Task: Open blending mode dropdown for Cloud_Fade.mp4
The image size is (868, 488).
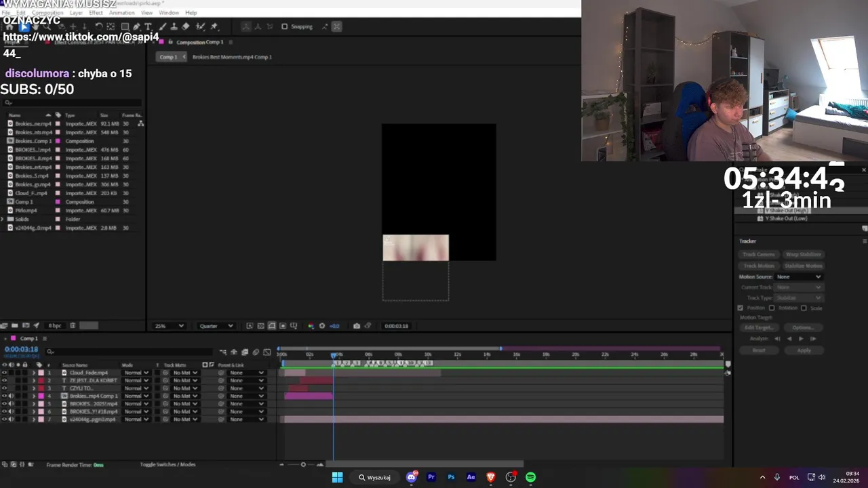Action: (136, 373)
